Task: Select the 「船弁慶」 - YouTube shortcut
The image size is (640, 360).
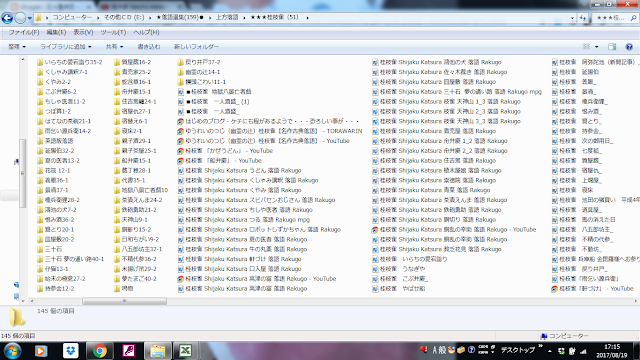Action: coord(219,160)
